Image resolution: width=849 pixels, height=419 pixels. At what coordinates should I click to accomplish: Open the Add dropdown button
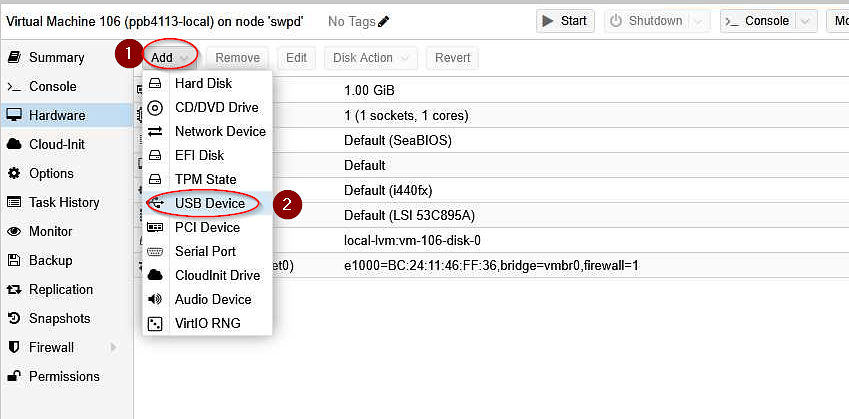click(x=169, y=58)
